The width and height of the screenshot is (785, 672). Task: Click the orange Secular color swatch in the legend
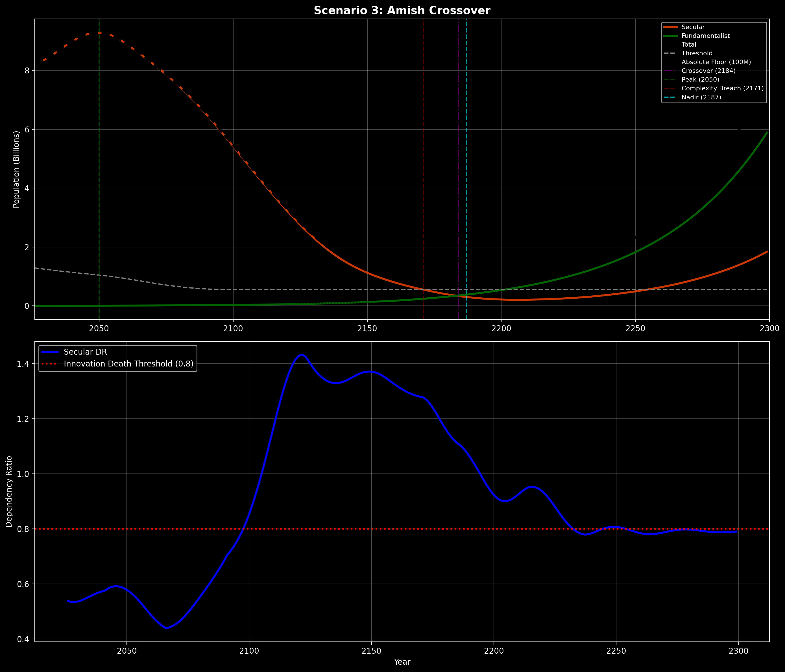(670, 27)
